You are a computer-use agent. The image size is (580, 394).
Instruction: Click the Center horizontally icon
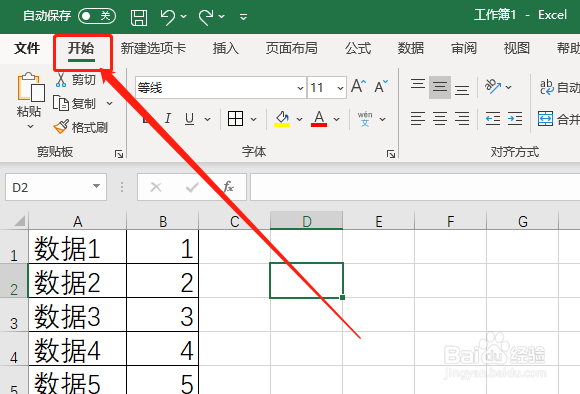click(440, 119)
